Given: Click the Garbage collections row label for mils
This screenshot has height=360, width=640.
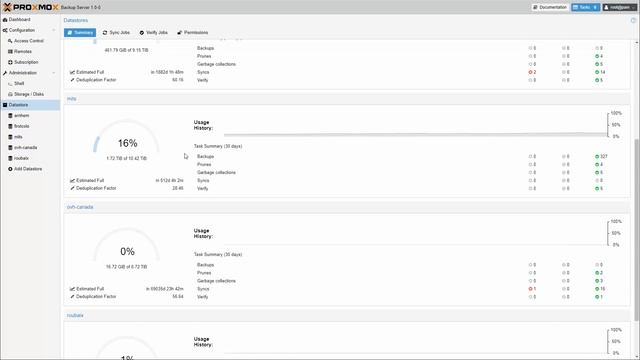Looking at the screenshot, I should tap(216, 173).
